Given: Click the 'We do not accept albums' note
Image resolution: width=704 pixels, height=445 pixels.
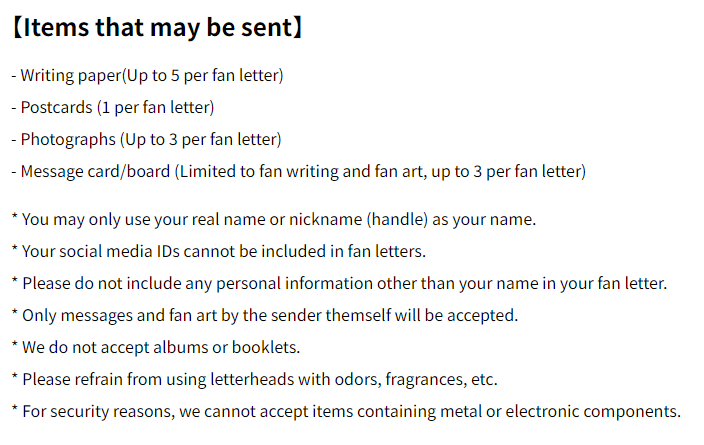Looking at the screenshot, I should pos(156,348).
